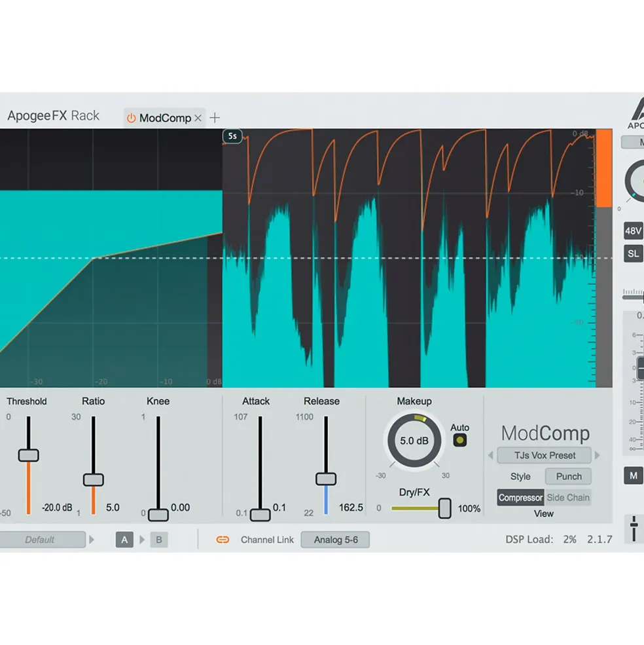Screen dimensions: 644x645
Task: Click the Knee slider handle
Action: (x=158, y=515)
